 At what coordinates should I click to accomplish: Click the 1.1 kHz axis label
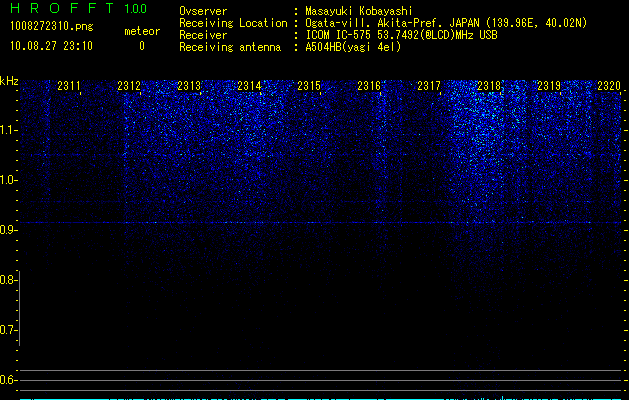8,130
